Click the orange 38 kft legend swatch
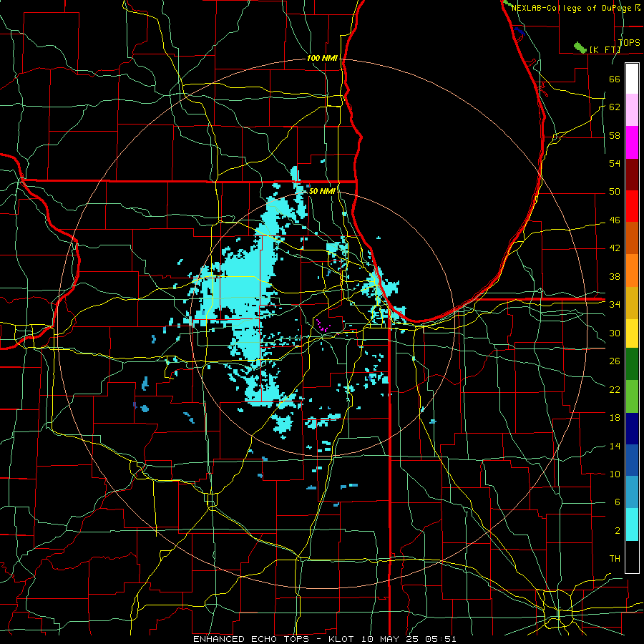Screen dimensions: 644x644 point(632,270)
